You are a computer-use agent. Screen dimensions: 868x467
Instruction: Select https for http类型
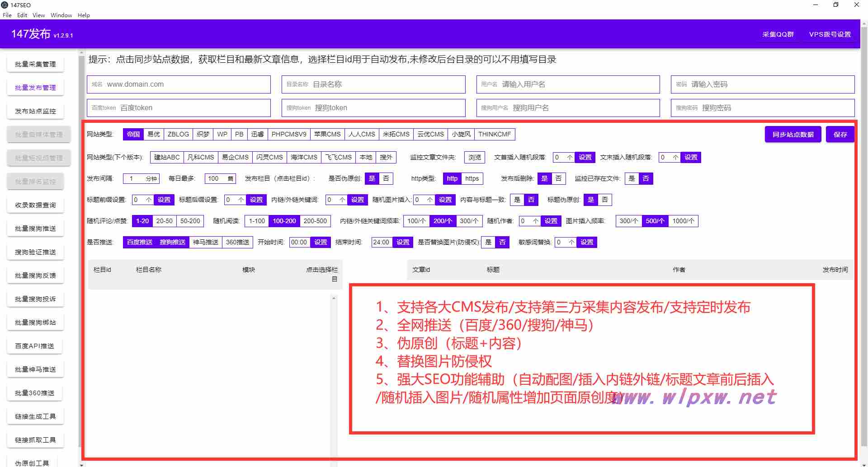click(x=472, y=178)
